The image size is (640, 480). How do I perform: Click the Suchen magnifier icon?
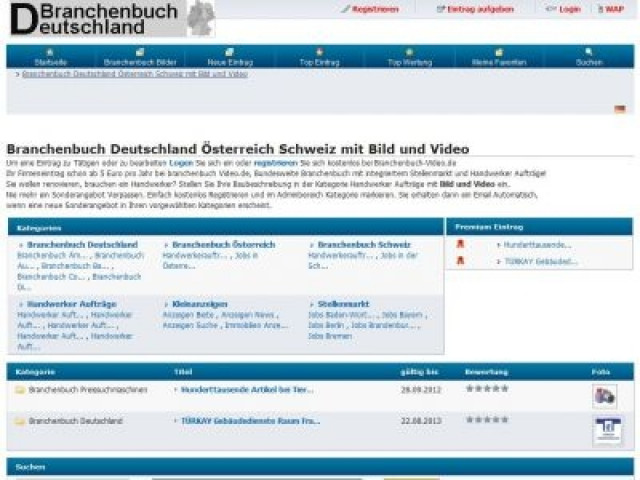coord(589,52)
